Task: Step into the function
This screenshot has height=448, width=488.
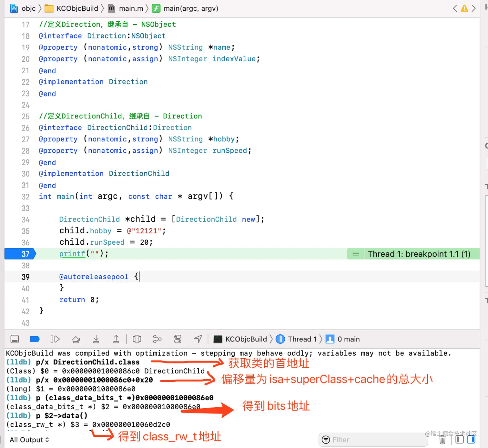Action: click(x=96, y=339)
